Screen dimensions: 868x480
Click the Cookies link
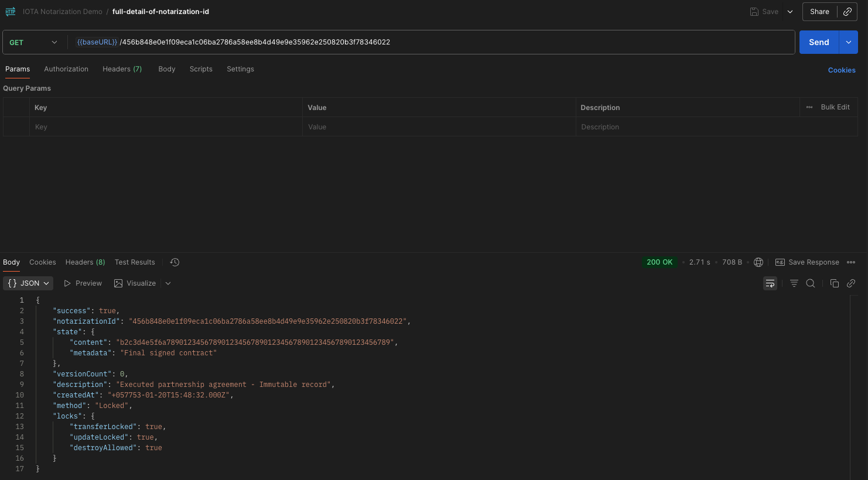tap(841, 70)
